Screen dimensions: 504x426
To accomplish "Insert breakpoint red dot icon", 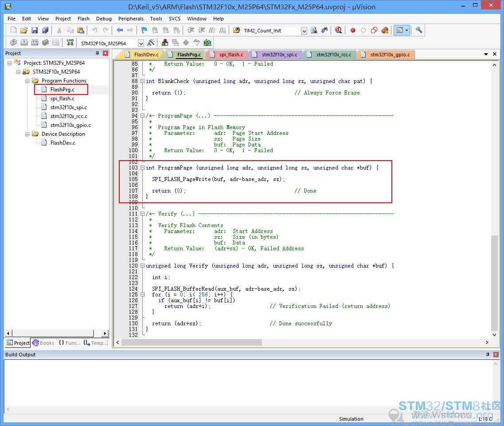I will [x=352, y=30].
